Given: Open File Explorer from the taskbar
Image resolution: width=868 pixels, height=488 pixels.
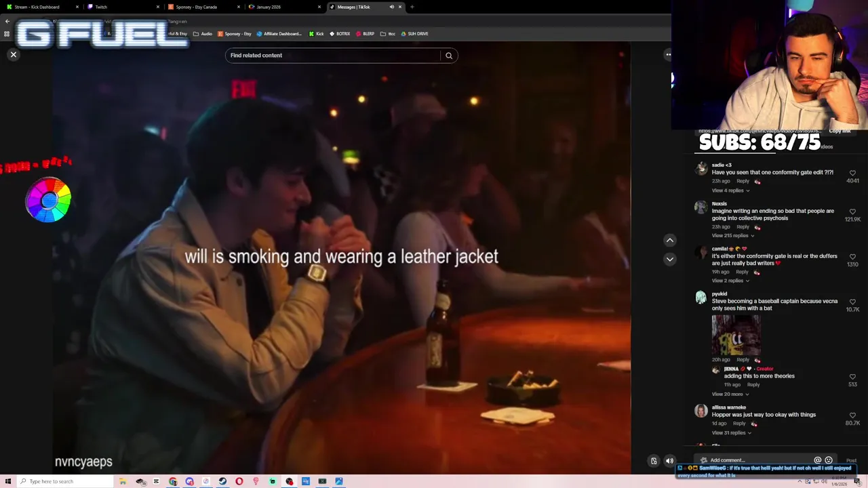Looking at the screenshot, I should point(123,481).
